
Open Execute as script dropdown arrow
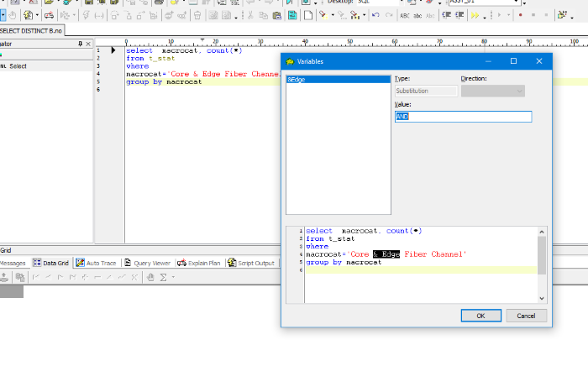(x=37, y=15)
